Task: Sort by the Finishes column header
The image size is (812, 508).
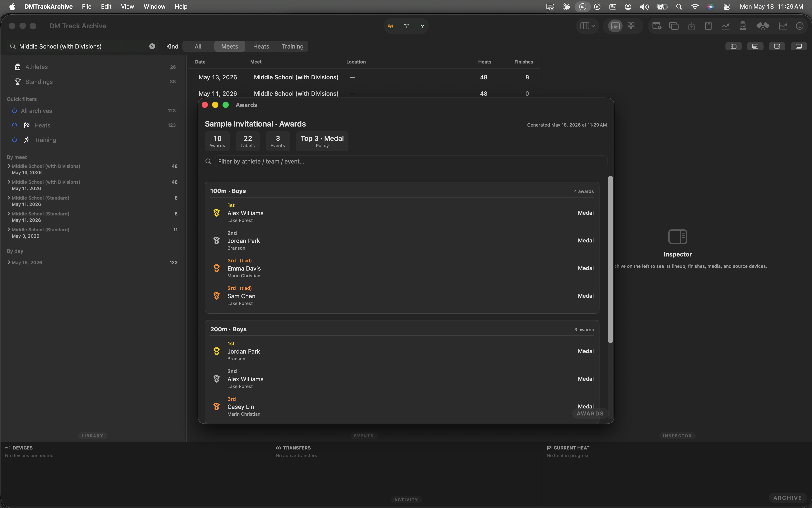Action: tap(523, 62)
